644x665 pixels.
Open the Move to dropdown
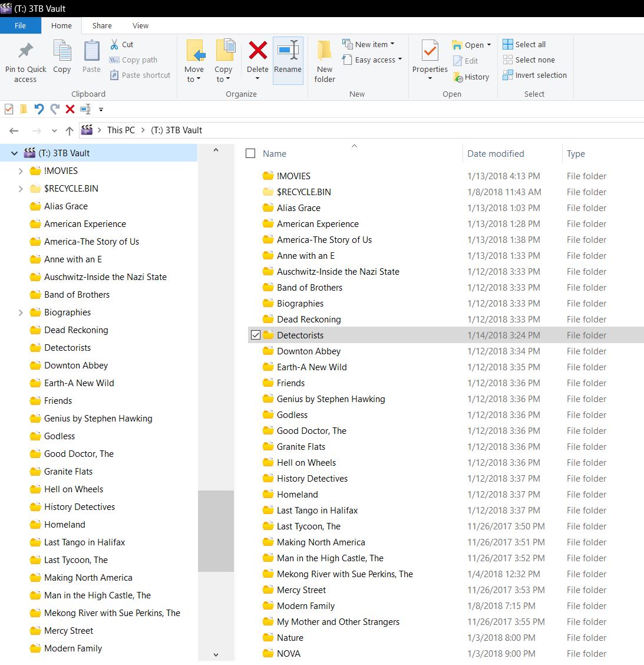(x=194, y=60)
